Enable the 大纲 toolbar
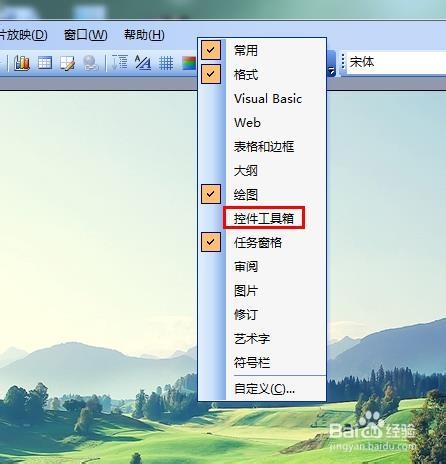Image resolution: width=446 pixels, height=464 pixels. 262,170
